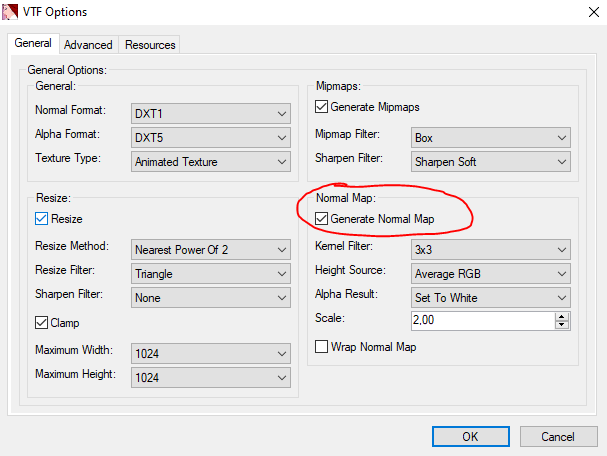Open Resize Method dropdown
Screen dimensions: 607x456
coord(211,249)
